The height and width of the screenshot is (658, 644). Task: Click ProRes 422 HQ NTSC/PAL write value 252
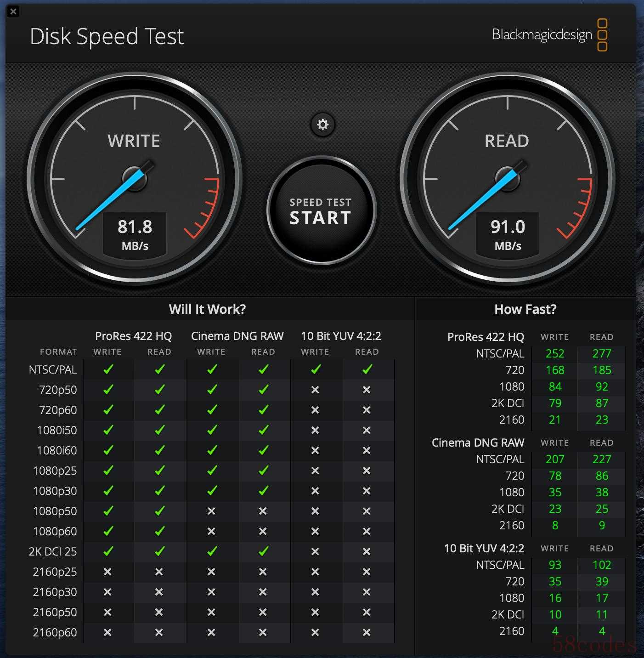[555, 353]
